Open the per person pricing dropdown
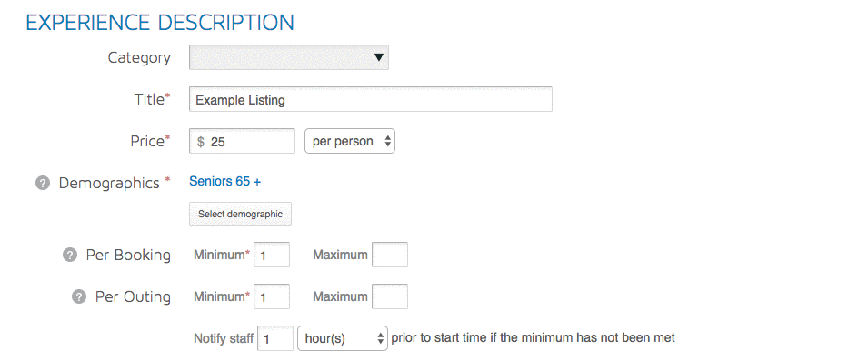The image size is (868, 361). (x=350, y=141)
